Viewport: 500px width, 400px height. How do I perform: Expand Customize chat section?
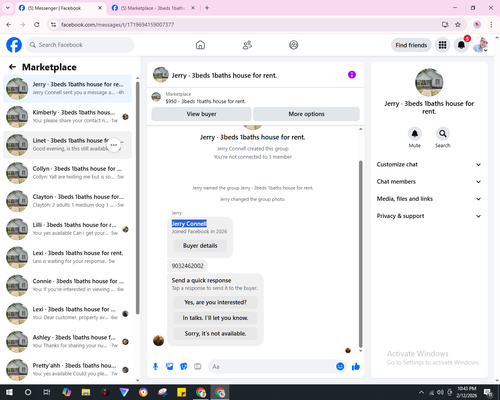[429, 164]
